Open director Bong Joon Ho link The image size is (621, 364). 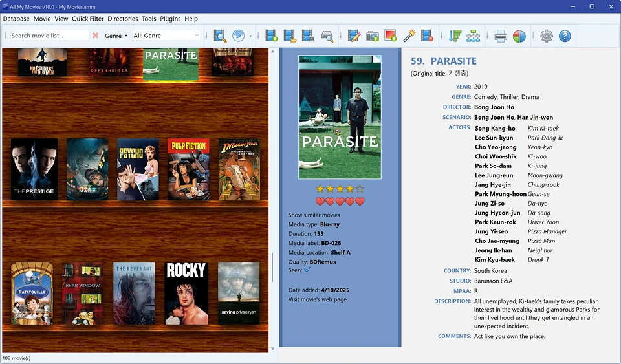pos(494,107)
